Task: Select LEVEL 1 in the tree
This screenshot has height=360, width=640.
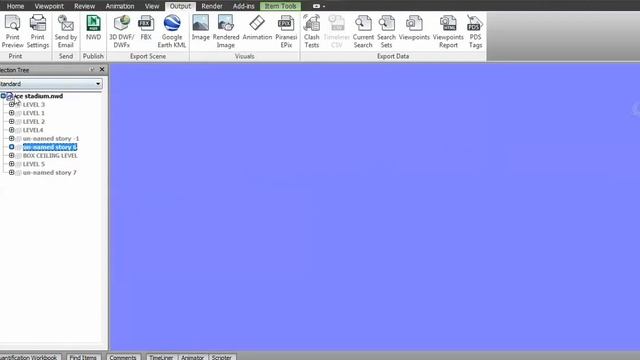Action: (34, 113)
